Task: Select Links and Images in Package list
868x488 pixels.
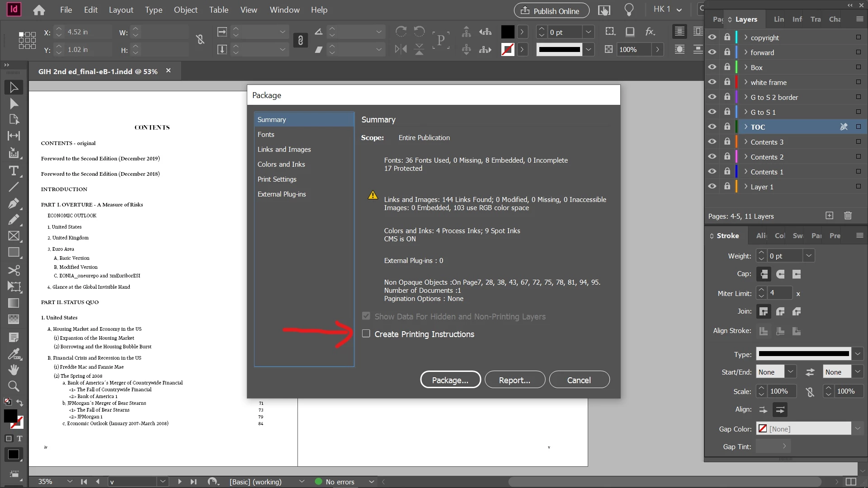Action: pos(284,150)
